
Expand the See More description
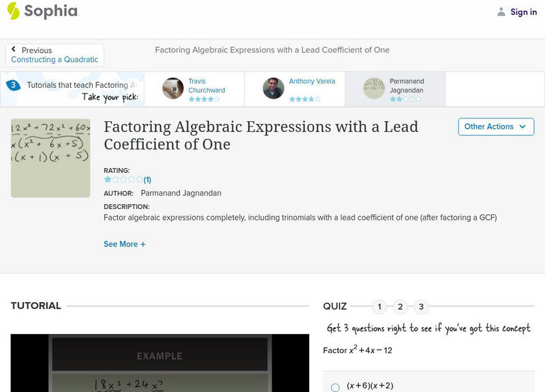(125, 244)
